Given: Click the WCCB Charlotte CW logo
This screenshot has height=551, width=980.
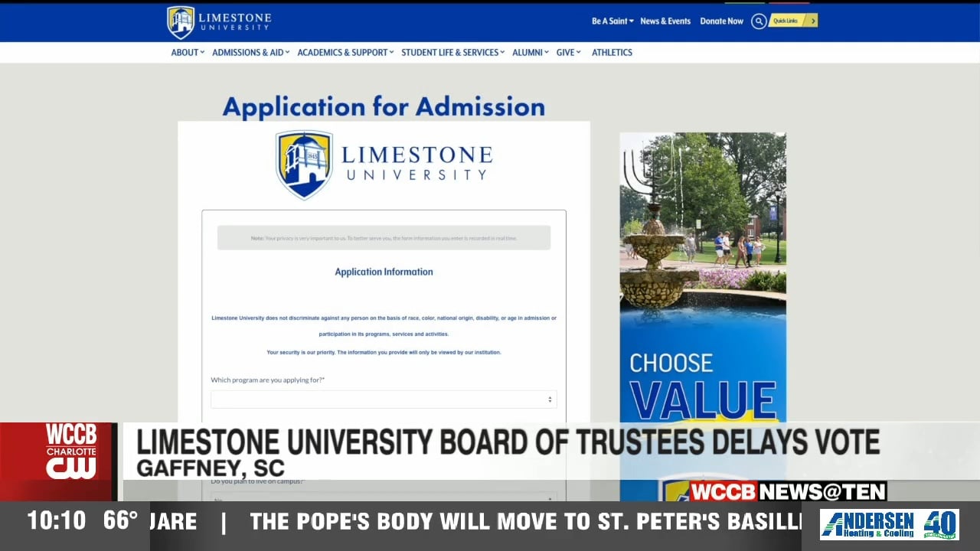Looking at the screenshot, I should click(70, 452).
